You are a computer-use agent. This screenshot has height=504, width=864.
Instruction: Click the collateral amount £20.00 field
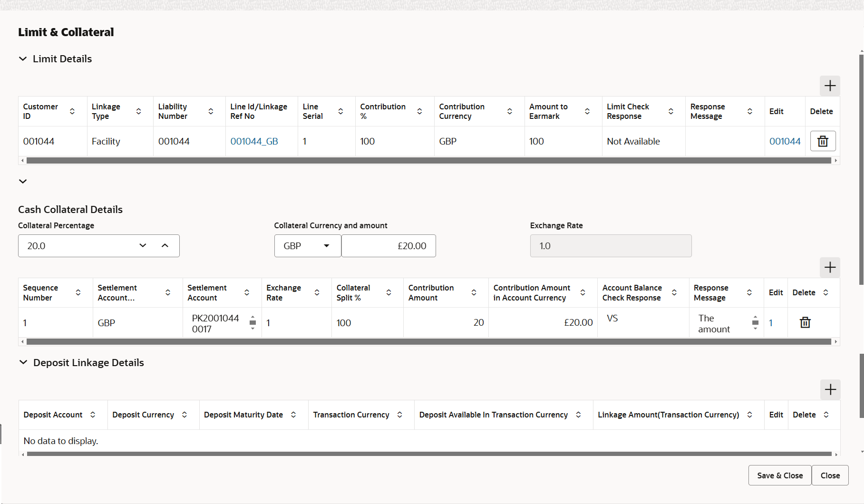(388, 246)
